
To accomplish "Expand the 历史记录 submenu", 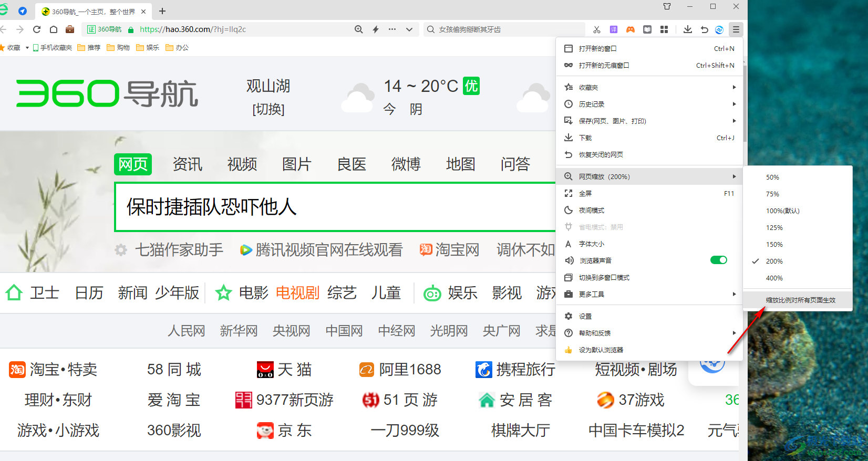I will (x=649, y=104).
